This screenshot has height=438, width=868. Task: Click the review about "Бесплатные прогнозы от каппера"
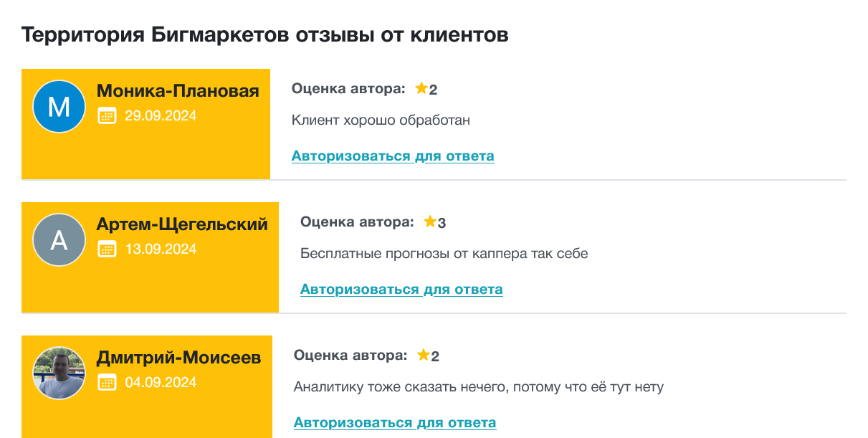[x=444, y=254]
